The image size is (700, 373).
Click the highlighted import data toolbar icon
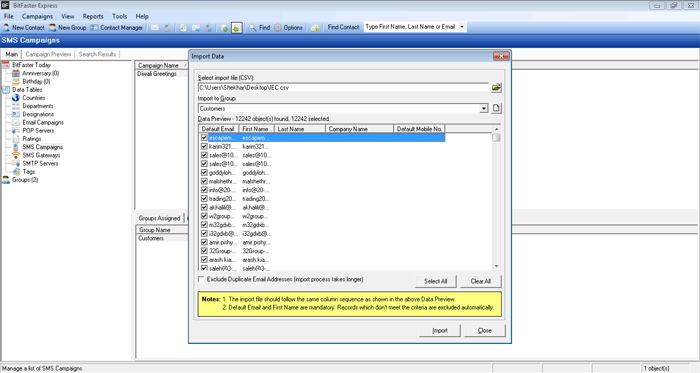237,28
